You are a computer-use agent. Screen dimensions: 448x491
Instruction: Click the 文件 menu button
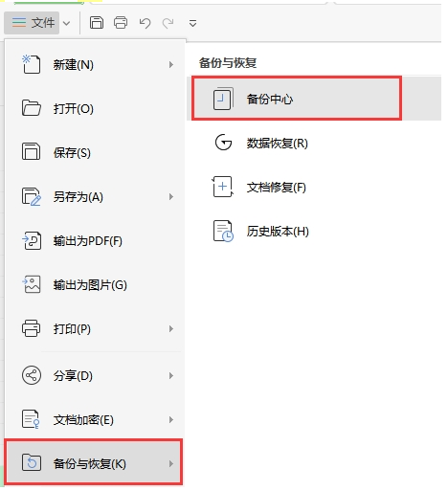coord(32,23)
